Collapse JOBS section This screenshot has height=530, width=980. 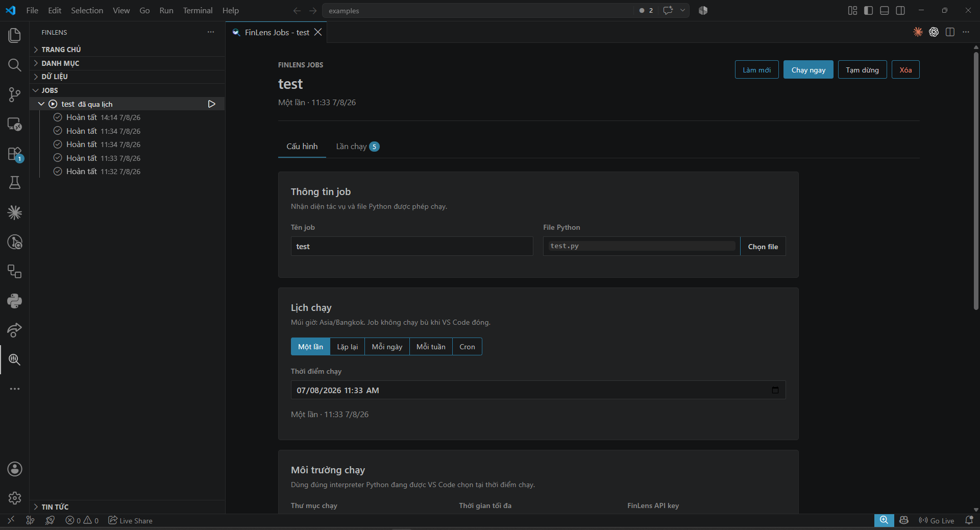[128, 90]
